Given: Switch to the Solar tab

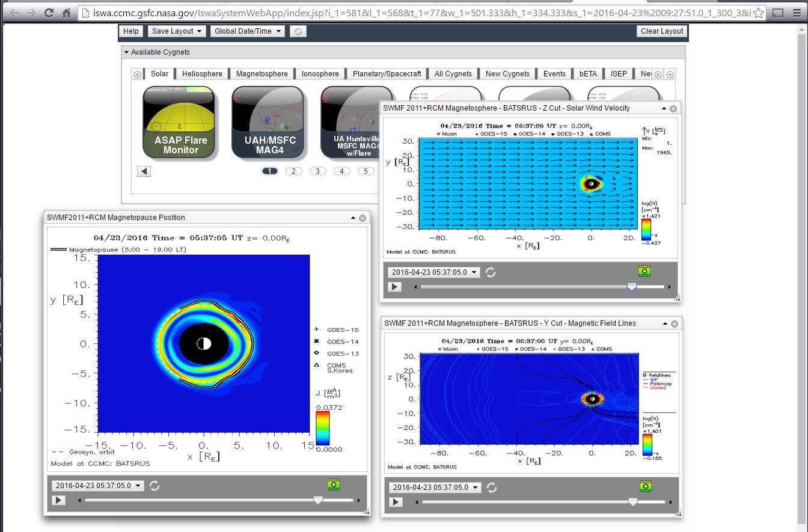Looking at the screenshot, I should [160, 74].
